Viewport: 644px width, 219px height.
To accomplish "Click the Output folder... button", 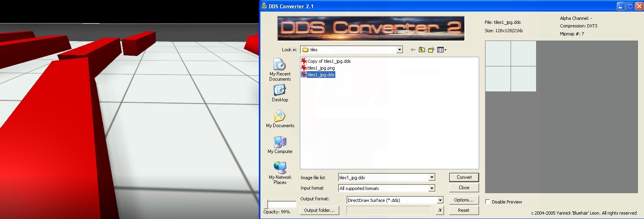I will point(319,210).
